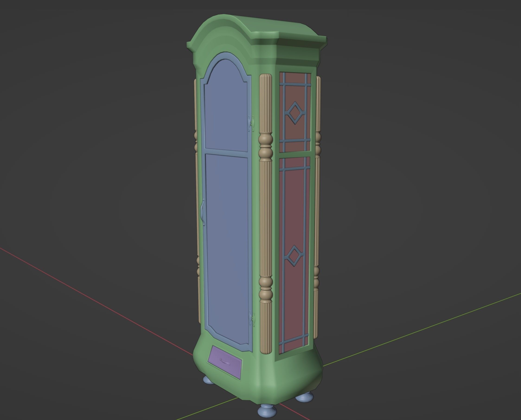Select the upper arched blue door panel
This screenshot has width=521, height=420.
pos(226,106)
